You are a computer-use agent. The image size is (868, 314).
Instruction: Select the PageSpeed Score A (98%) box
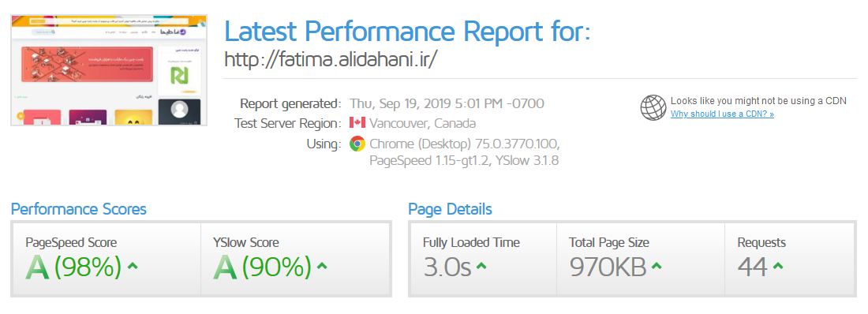click(x=107, y=259)
